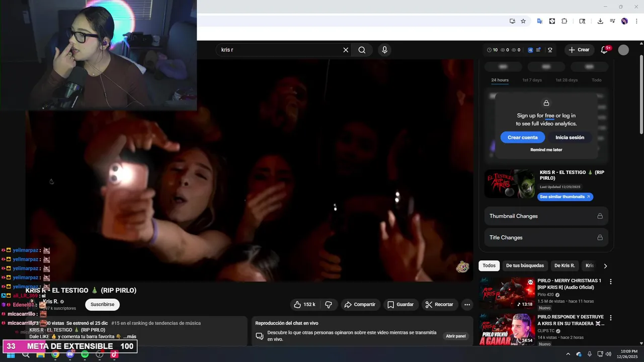644x362 pixels.
Task: Open Spotify from the taskbar
Action: pos(85,354)
